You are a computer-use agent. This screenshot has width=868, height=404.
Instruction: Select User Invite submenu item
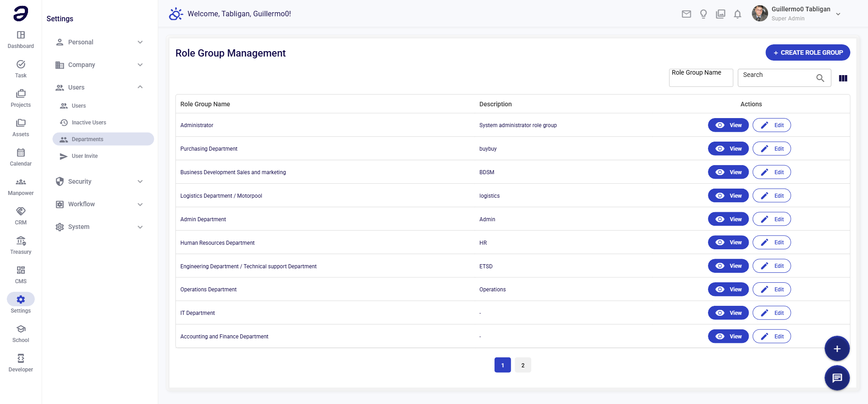coord(103,156)
